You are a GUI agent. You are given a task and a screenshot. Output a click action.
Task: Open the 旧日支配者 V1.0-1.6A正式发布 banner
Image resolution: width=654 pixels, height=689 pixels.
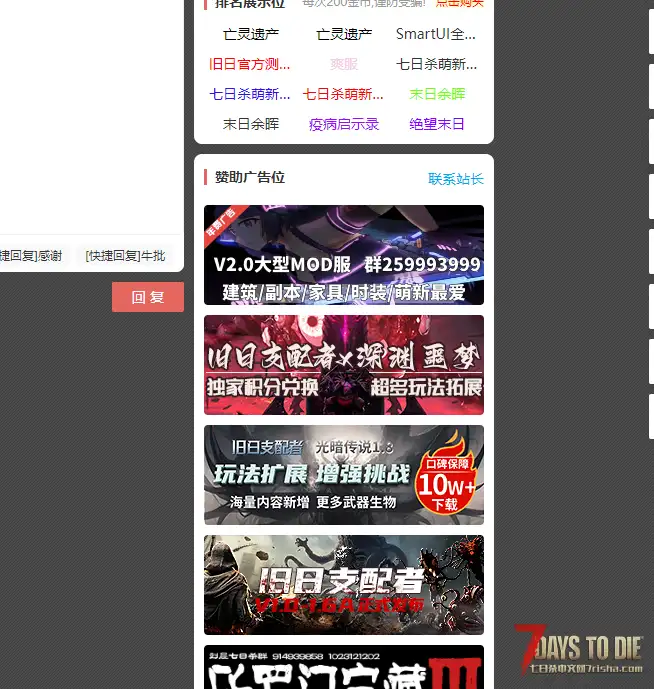pos(344,585)
